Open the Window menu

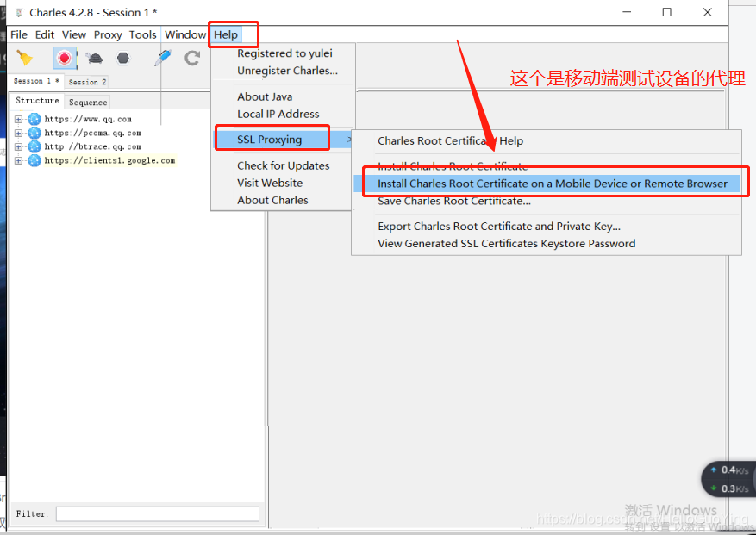click(185, 34)
